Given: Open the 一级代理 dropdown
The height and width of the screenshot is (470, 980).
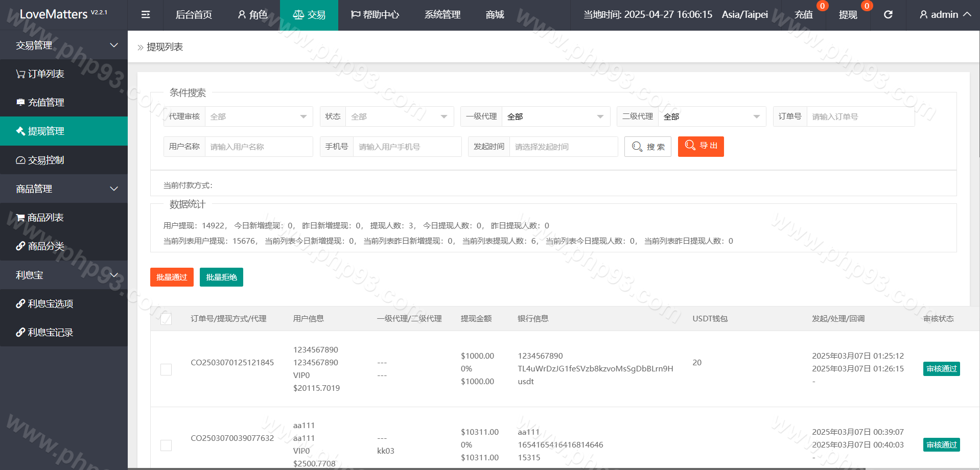Looking at the screenshot, I should point(555,117).
